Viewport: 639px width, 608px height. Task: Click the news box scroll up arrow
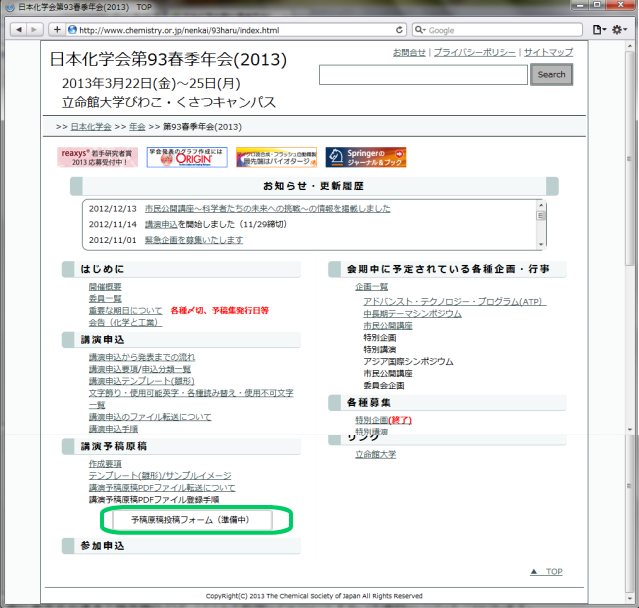pos(541,205)
